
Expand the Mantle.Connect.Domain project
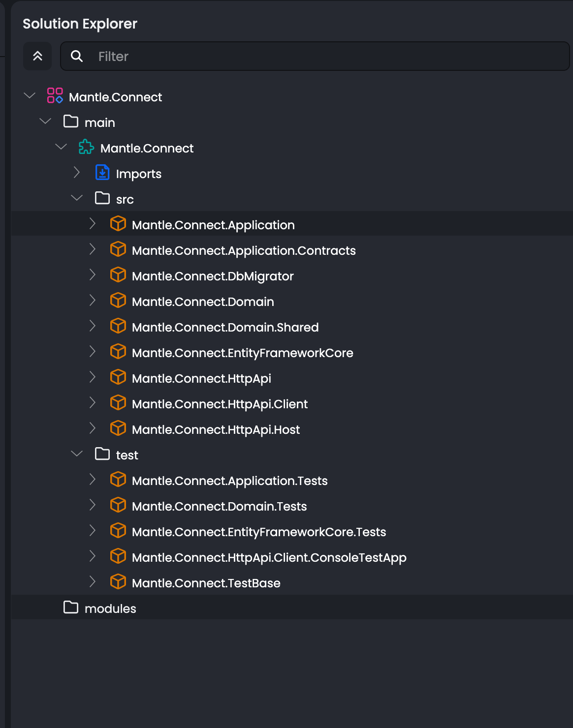point(93,300)
